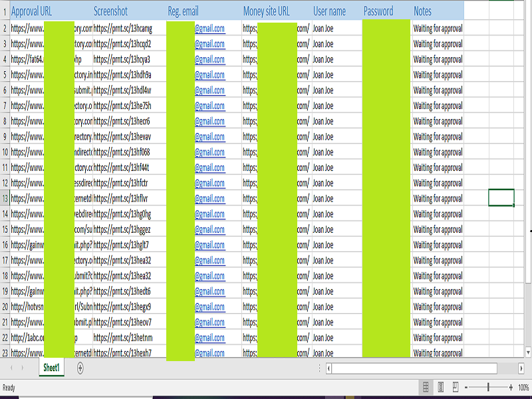Image resolution: width=532 pixels, height=399 pixels.
Task: Add a new worksheet with the plus icon
Action: tap(78, 368)
